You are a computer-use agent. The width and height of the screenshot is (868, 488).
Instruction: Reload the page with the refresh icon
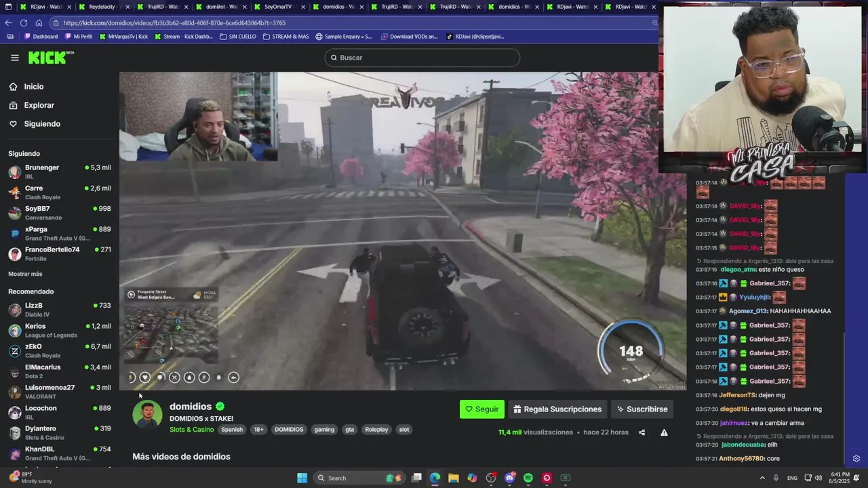(24, 22)
